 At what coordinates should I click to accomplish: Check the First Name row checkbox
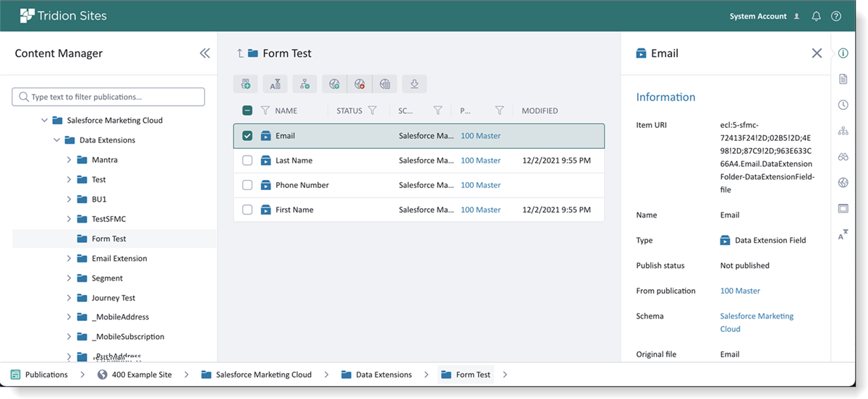click(247, 210)
